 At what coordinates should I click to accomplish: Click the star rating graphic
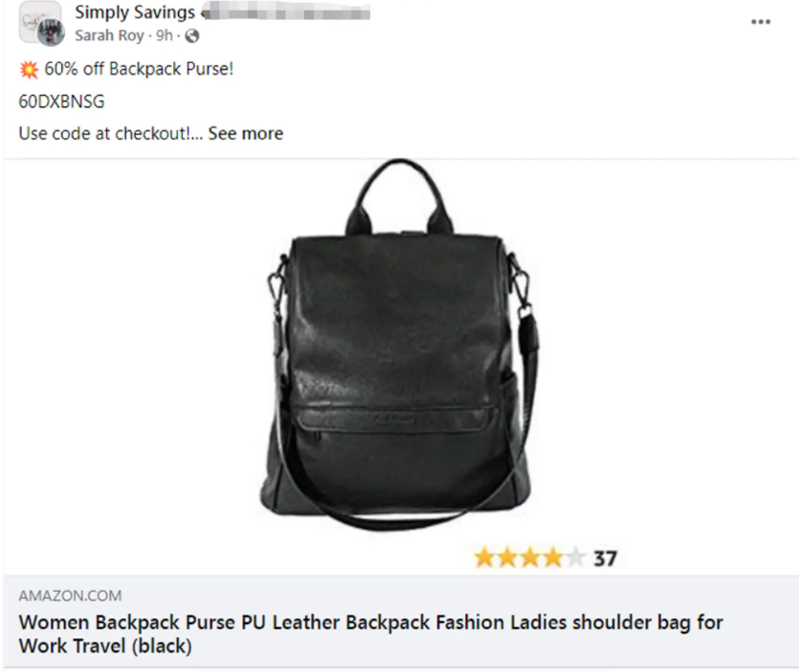click(x=529, y=558)
